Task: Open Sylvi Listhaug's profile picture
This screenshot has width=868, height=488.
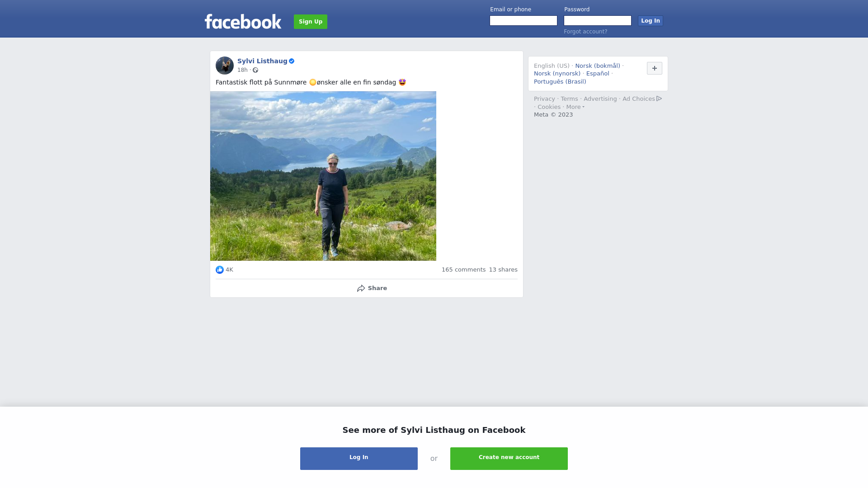Action: (225, 66)
